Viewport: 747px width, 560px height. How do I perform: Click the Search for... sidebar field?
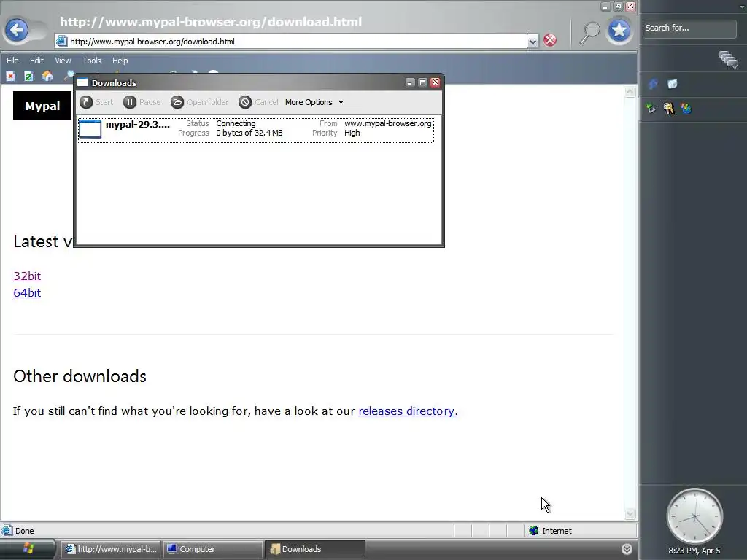[x=689, y=28]
